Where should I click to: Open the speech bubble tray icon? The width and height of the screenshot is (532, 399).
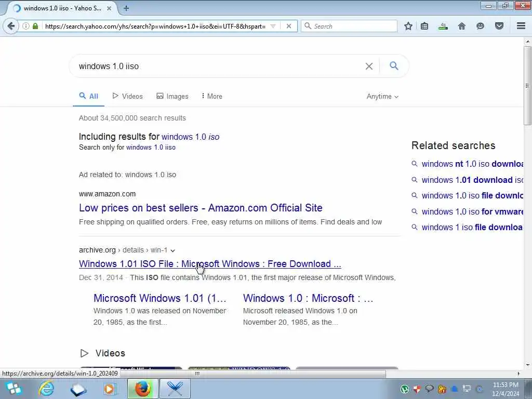(x=429, y=389)
